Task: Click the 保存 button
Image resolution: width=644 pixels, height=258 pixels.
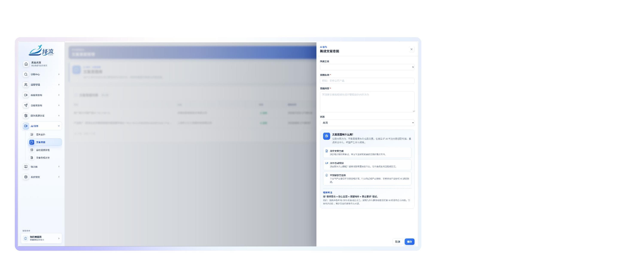Action: click(409, 242)
